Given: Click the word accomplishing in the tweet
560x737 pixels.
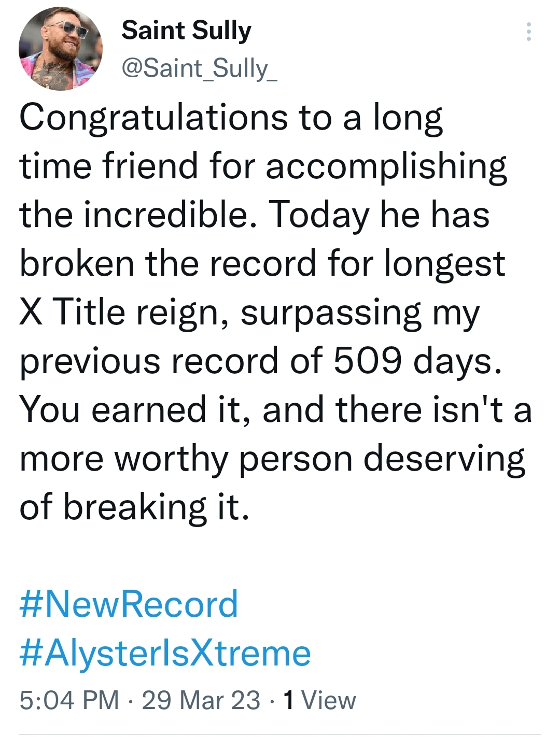Looking at the screenshot, I should point(386,166).
